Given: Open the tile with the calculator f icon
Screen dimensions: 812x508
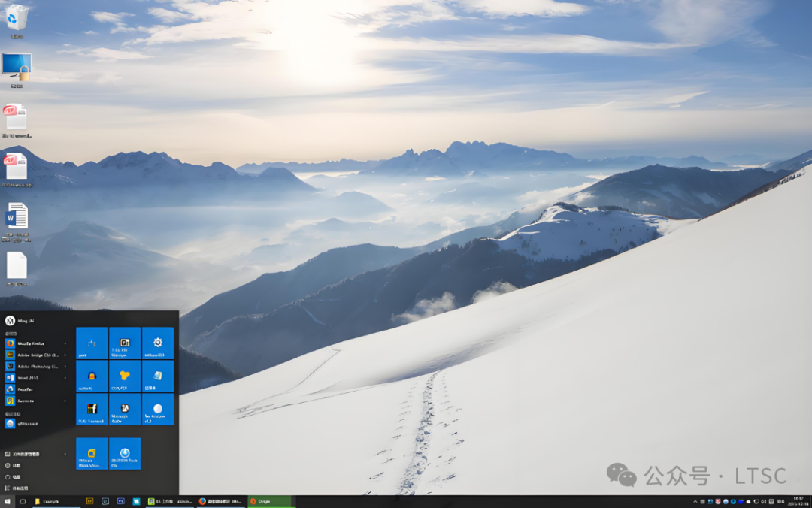Looking at the screenshot, I should [92, 409].
